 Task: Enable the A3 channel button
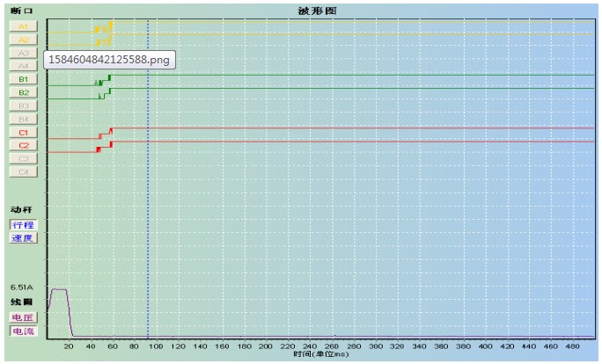23,53
